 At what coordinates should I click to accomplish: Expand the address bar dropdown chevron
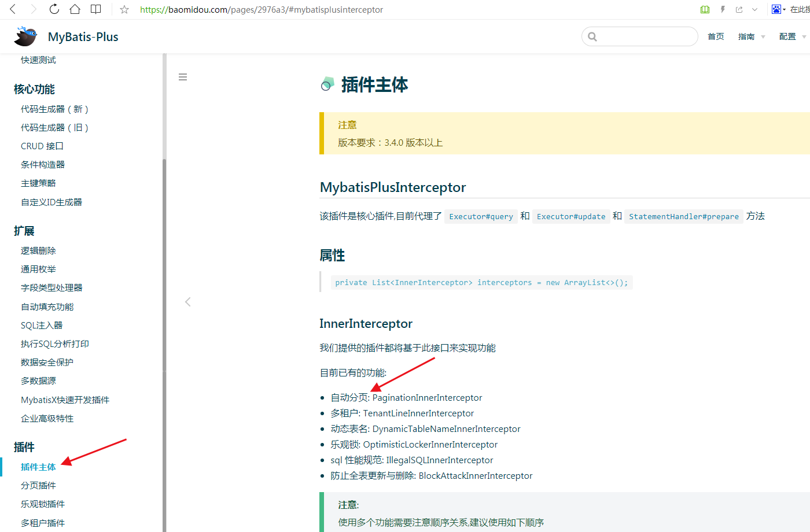coord(754,9)
